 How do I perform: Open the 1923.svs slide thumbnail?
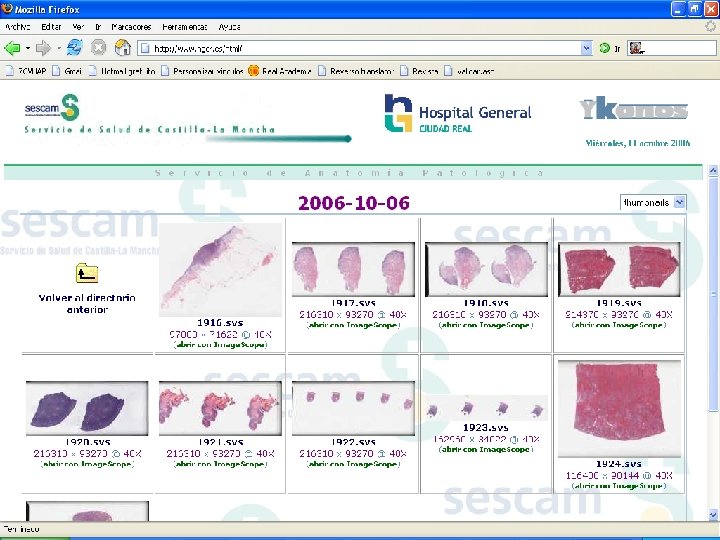486,408
